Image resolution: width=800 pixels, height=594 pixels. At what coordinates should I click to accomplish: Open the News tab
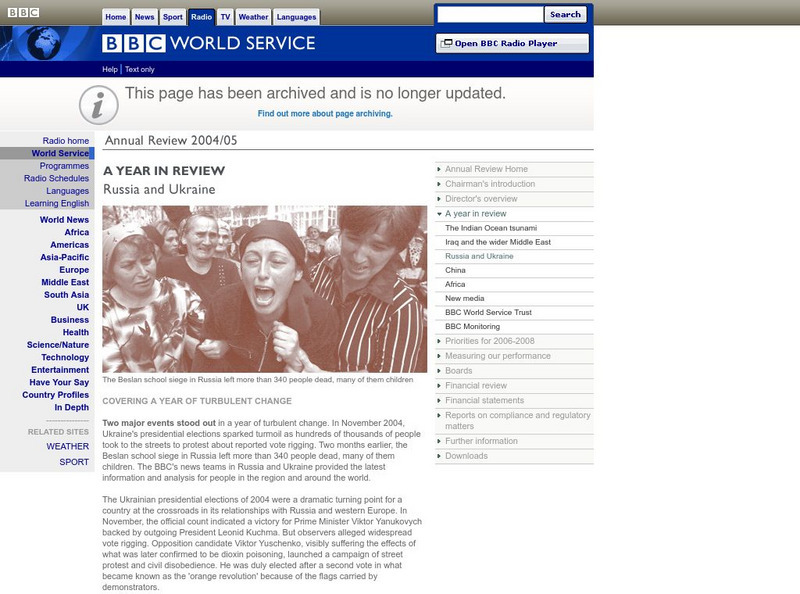click(x=144, y=17)
